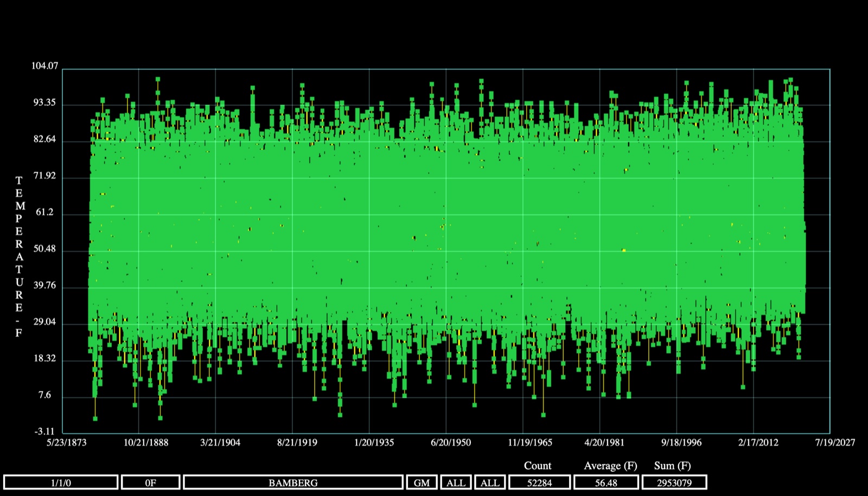Click the 29.04 y-axis label
The height and width of the screenshot is (496, 868).
click(44, 322)
